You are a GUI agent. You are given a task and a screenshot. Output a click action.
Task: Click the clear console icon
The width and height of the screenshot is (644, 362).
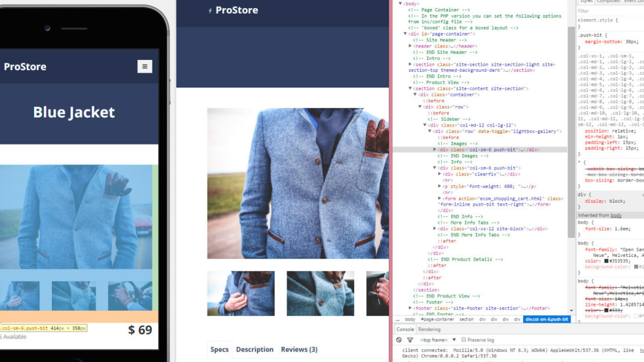[399, 340]
